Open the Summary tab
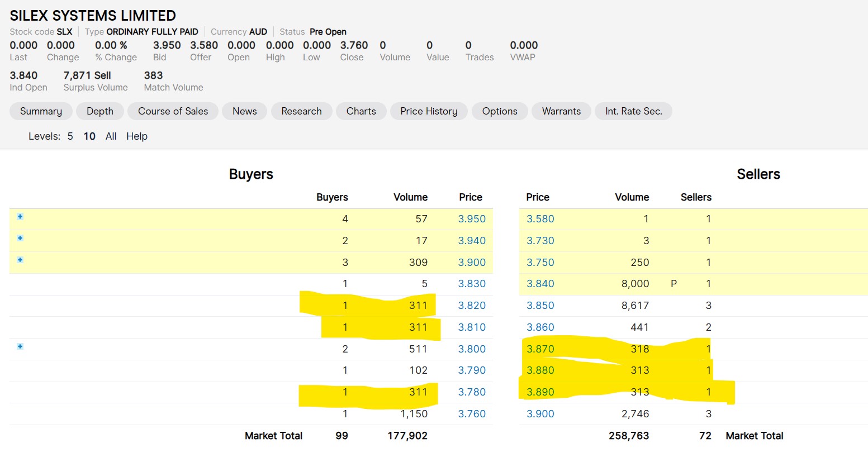 pyautogui.click(x=41, y=111)
